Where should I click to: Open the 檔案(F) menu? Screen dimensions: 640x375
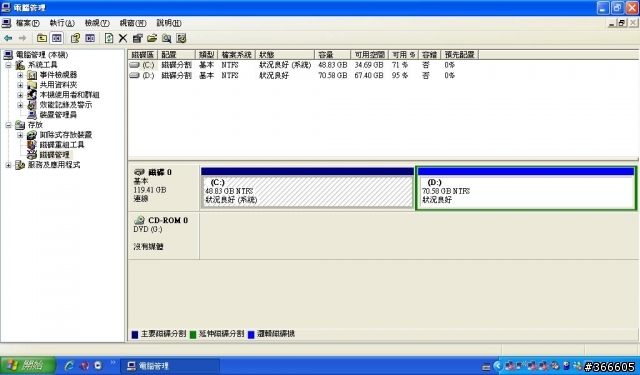(x=28, y=23)
